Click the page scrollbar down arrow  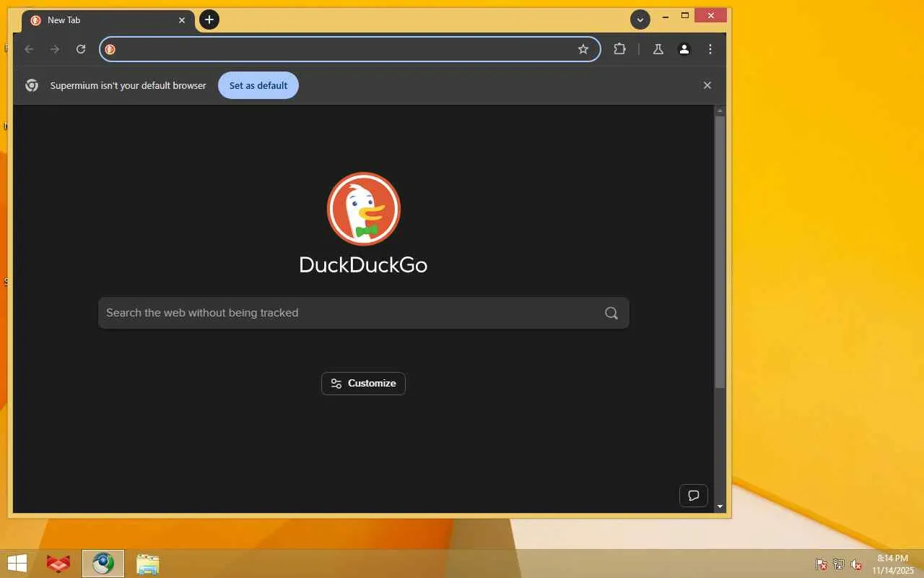[720, 506]
